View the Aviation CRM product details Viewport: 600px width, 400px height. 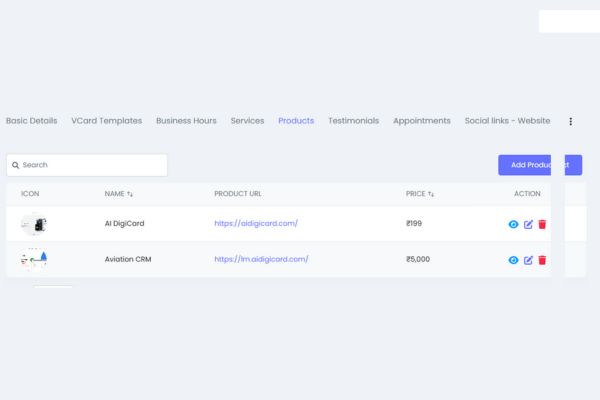[514, 260]
